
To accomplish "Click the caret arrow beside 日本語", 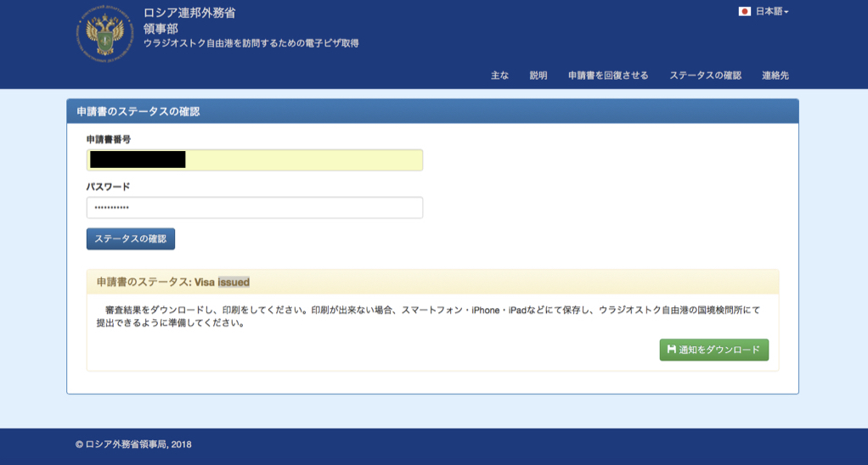I will (786, 12).
